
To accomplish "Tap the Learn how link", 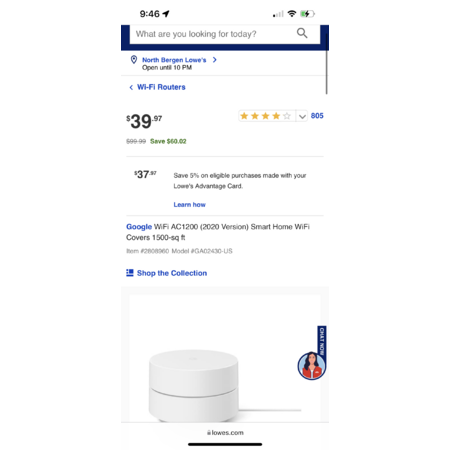I will coord(189,204).
